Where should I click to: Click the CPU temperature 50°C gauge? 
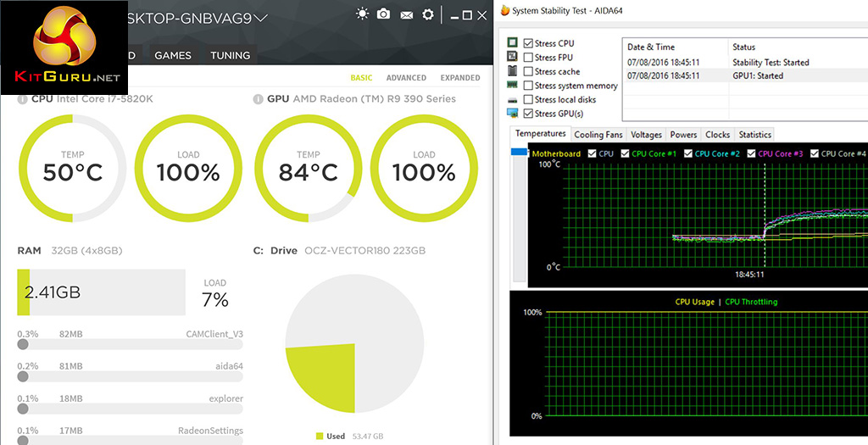pos(73,169)
